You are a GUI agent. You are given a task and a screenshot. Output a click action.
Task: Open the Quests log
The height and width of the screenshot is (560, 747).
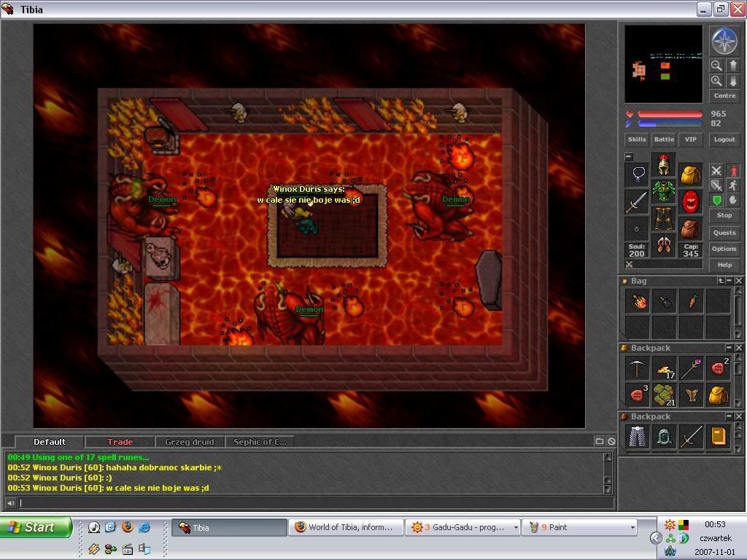(724, 233)
